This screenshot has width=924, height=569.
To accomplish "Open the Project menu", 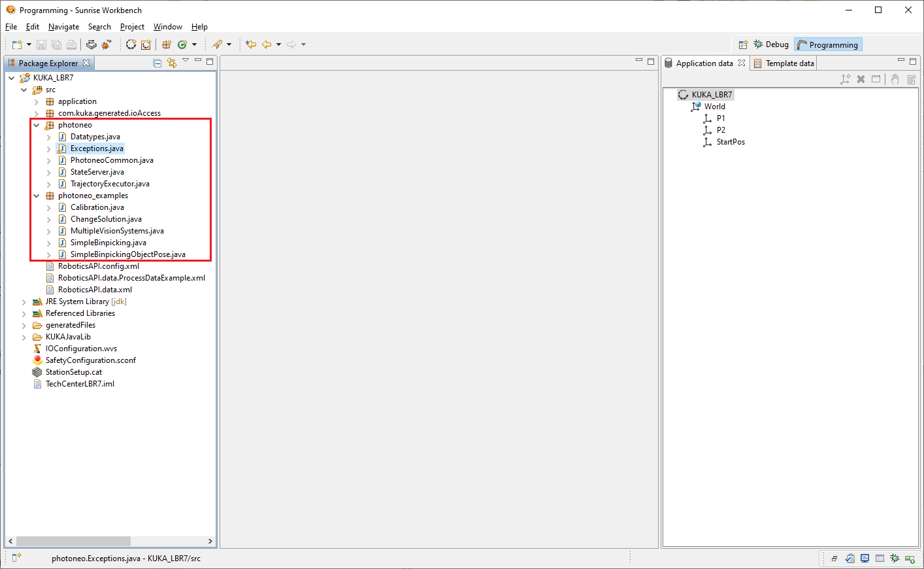I will click(x=132, y=27).
